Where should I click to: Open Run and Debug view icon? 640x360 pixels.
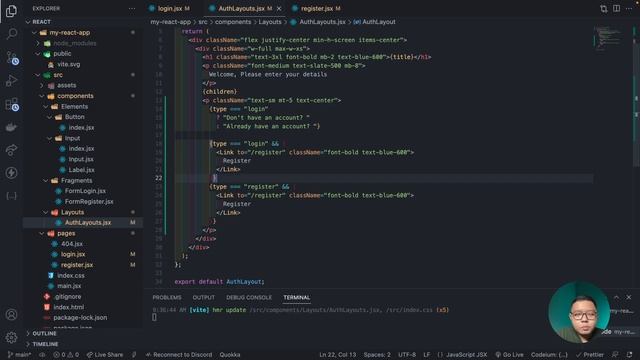11,81
